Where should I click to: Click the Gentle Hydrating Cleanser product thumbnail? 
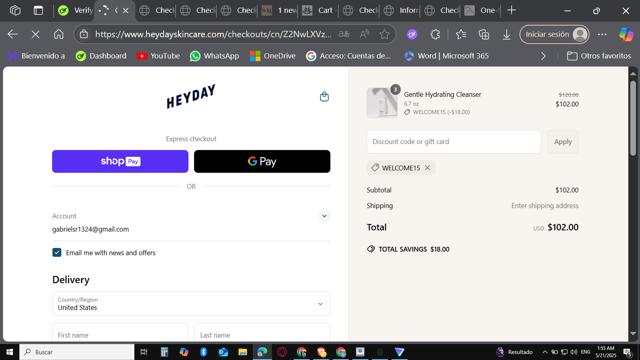point(382,102)
